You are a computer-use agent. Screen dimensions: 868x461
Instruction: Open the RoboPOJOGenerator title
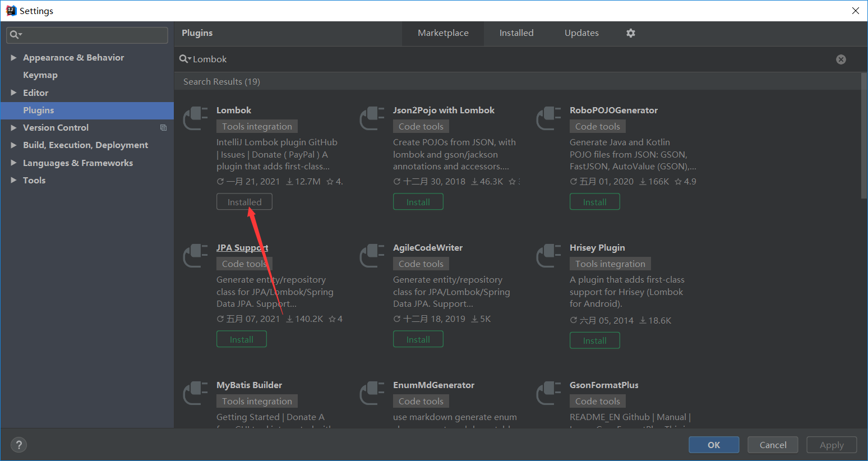pos(613,110)
